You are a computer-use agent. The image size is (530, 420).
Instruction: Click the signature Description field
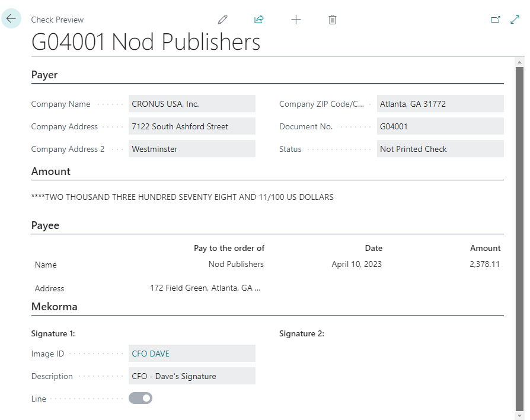[191, 376]
